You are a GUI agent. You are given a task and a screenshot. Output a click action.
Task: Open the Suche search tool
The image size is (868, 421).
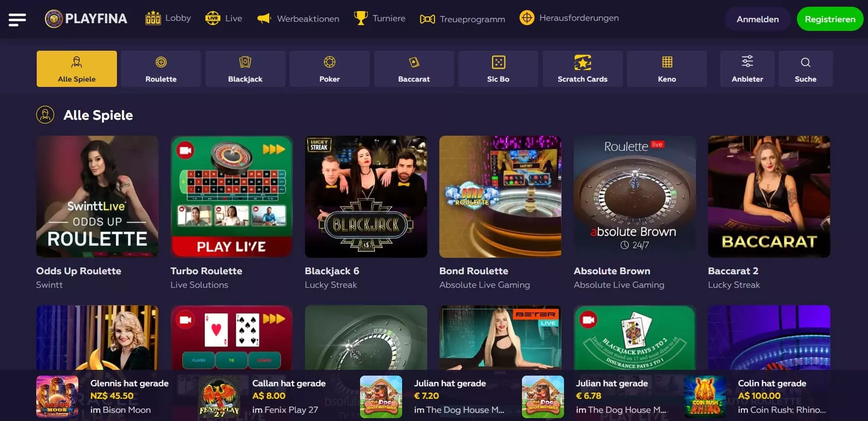point(806,69)
